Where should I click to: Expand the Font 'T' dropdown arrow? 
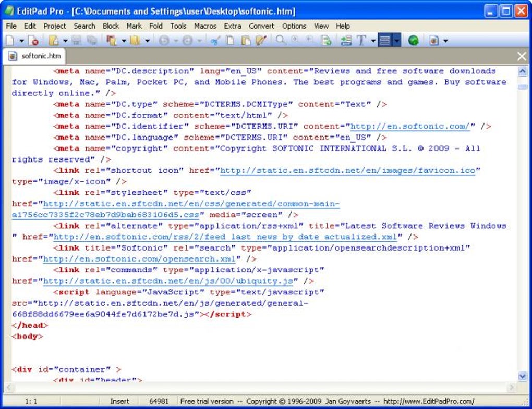tap(373, 41)
